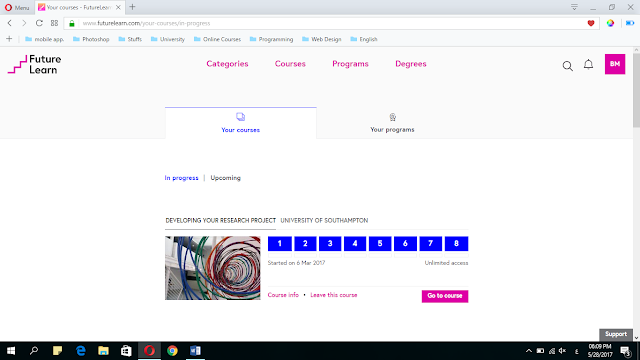The height and width of the screenshot is (360, 640).
Task: Open the Categories menu
Action: pos(227,64)
